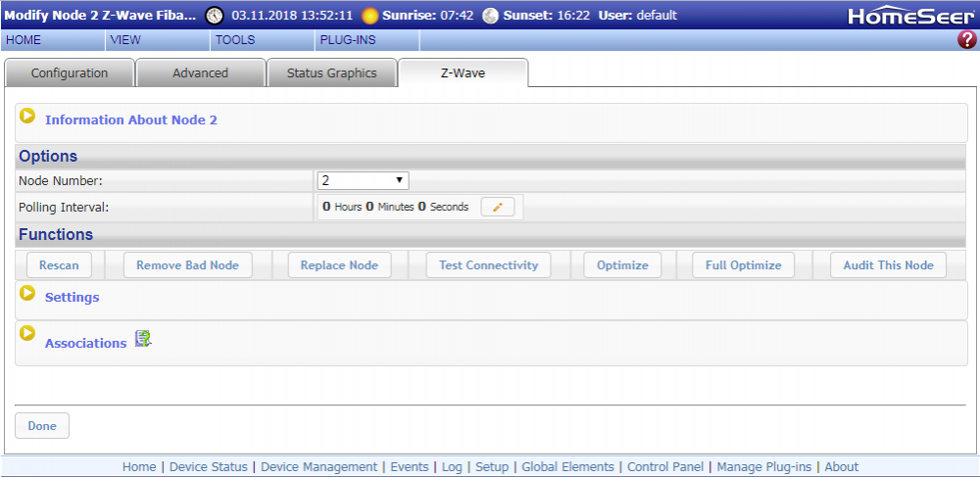Image resolution: width=980 pixels, height=477 pixels.
Task: Open the Advanced tab
Action: click(200, 73)
